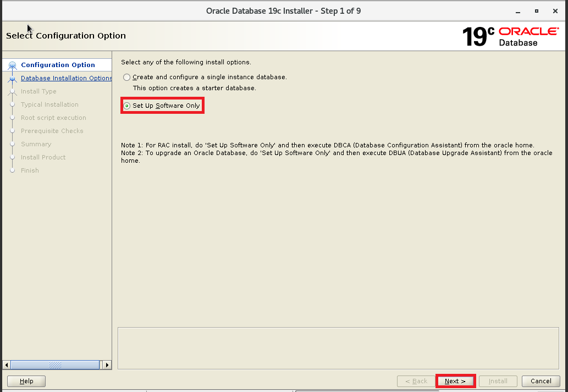Click 'This option creates a starter database.' text
This screenshot has height=392, width=568.
click(x=195, y=88)
